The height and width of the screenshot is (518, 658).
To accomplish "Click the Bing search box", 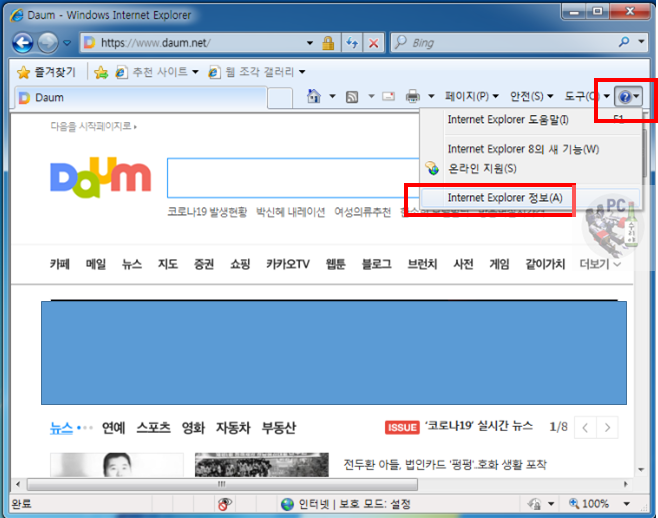I will point(504,42).
